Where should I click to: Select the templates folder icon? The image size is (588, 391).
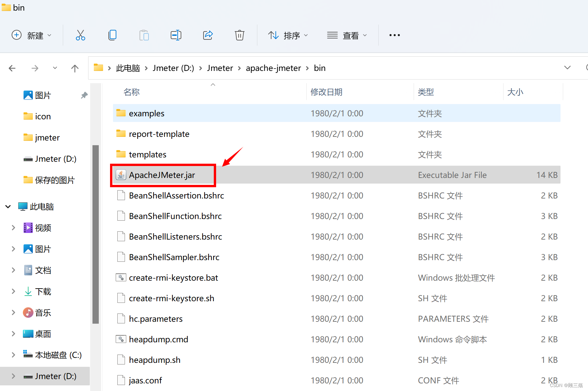[121, 154]
